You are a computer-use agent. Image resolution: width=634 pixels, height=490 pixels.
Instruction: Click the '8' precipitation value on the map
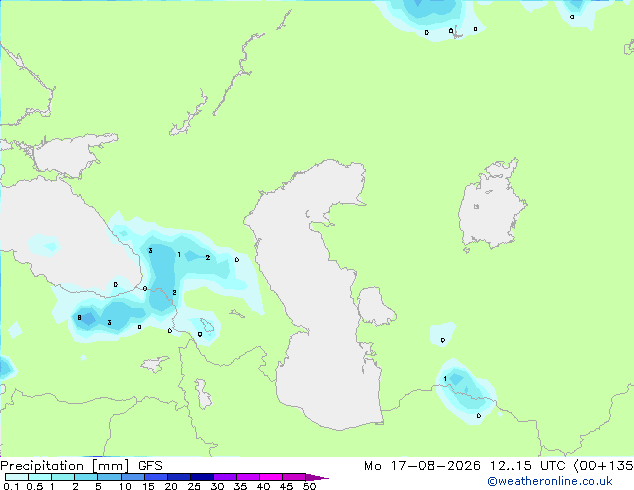click(x=79, y=318)
